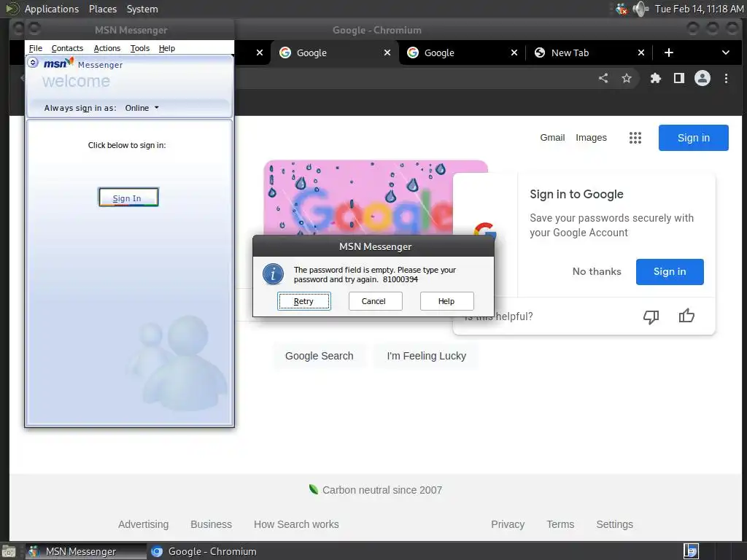
Task: Open the Actions menu in MSN Messenger
Action: tap(107, 48)
